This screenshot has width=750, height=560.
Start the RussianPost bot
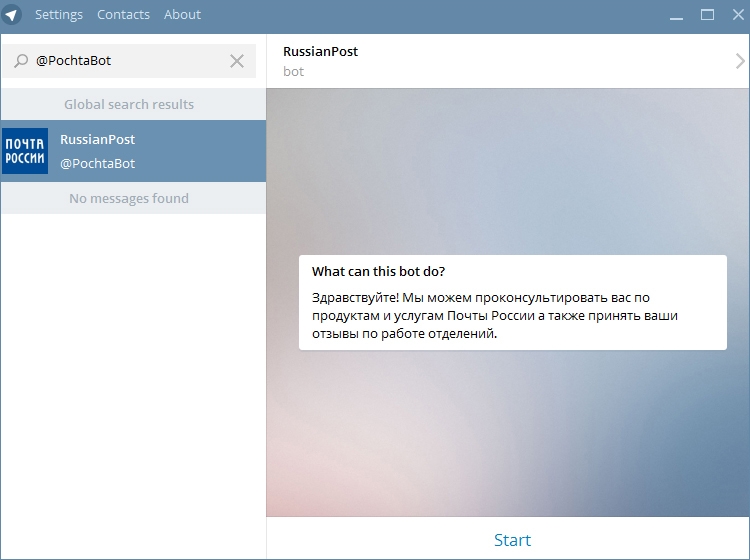512,540
